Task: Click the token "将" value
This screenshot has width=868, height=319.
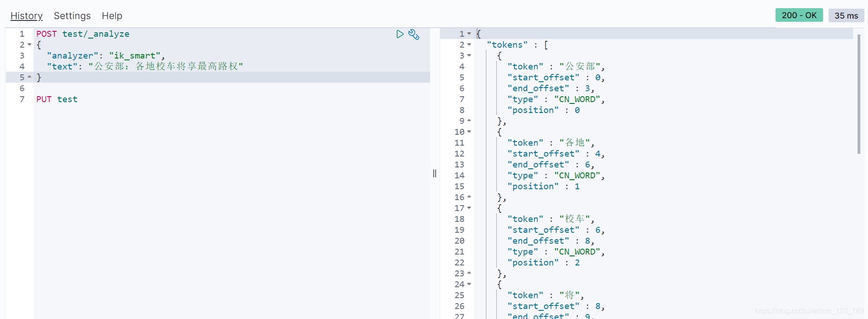Action: (570, 295)
